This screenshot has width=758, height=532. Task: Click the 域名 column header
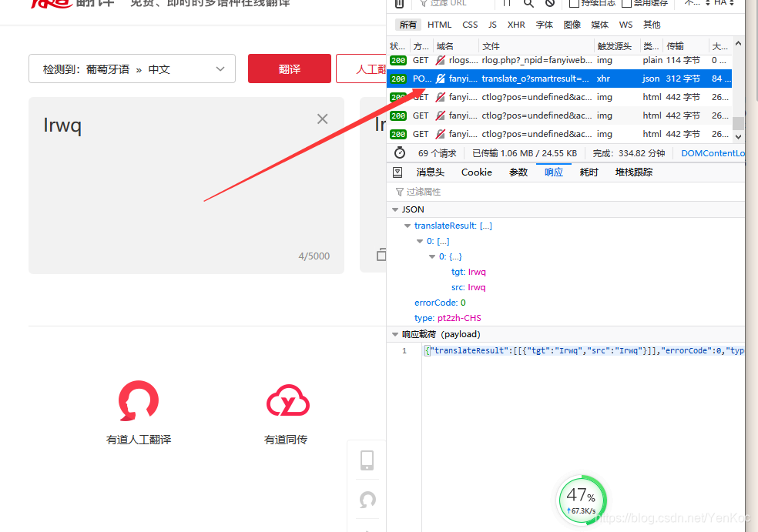(456, 46)
